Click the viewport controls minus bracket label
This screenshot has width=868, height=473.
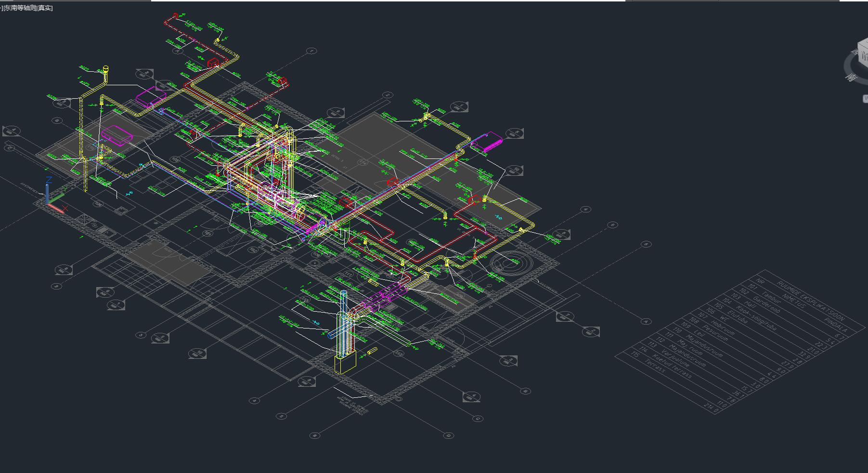pos(1,8)
